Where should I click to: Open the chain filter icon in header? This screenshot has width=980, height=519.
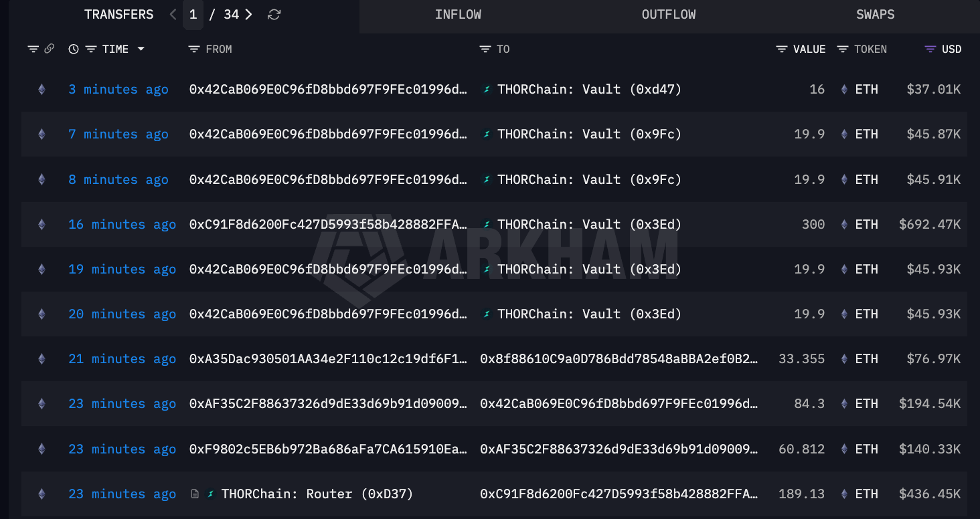tap(33, 49)
